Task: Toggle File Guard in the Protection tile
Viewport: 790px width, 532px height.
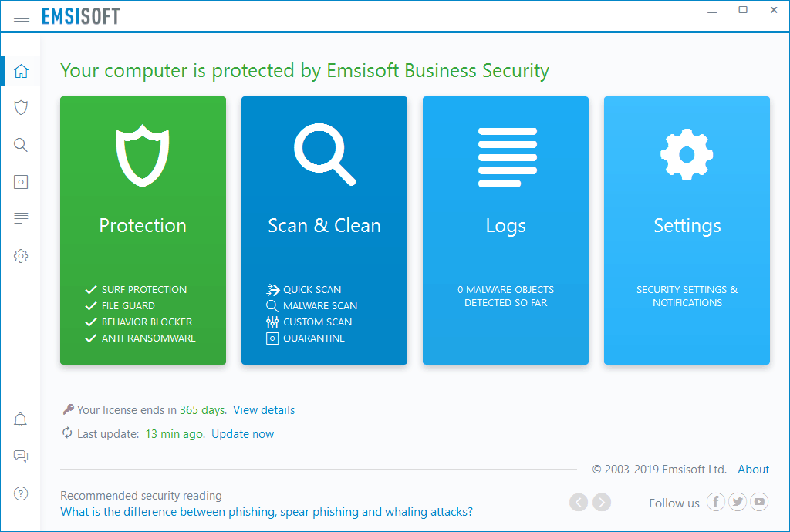Action: [x=128, y=306]
